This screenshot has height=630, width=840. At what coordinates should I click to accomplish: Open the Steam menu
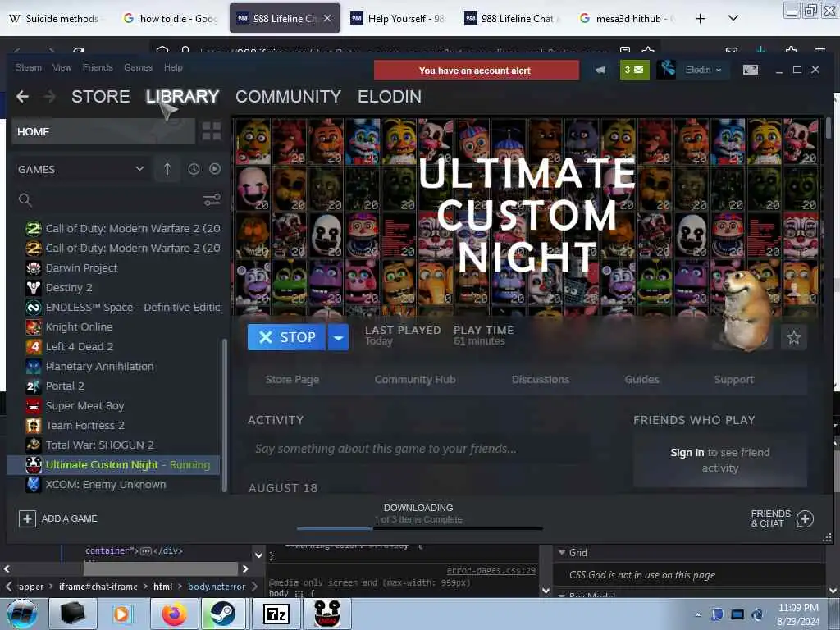(x=29, y=67)
